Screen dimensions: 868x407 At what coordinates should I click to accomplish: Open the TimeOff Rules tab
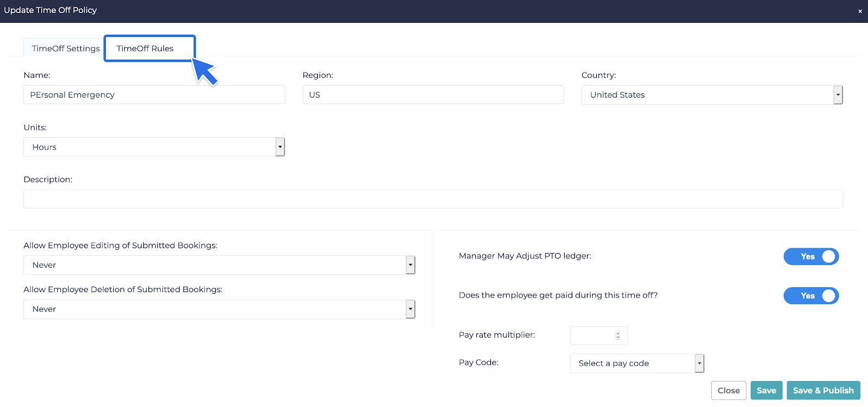[145, 48]
